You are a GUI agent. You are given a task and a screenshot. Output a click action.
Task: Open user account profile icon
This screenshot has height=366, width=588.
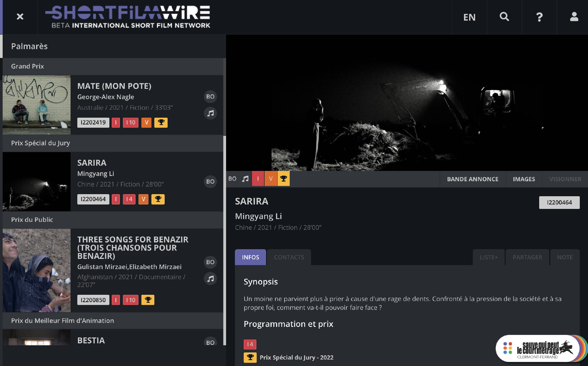574,17
